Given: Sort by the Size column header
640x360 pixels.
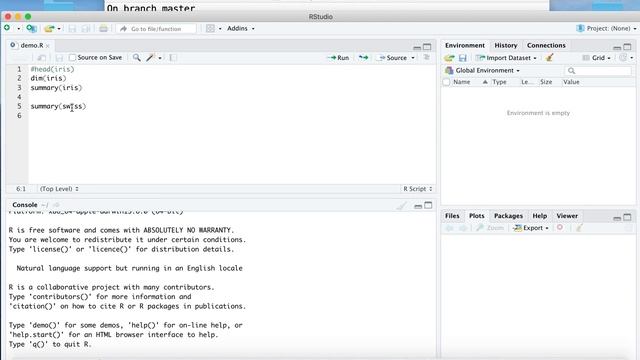Looking at the screenshot, I should coord(546,82).
